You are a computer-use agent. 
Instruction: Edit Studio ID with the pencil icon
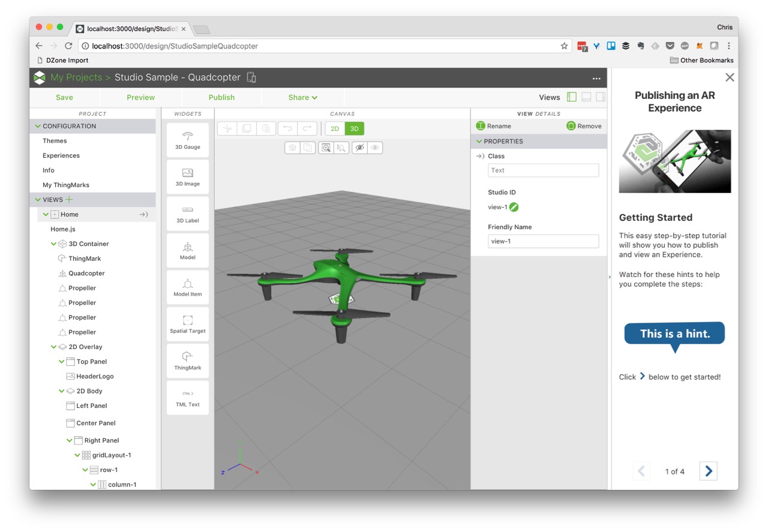coord(514,208)
